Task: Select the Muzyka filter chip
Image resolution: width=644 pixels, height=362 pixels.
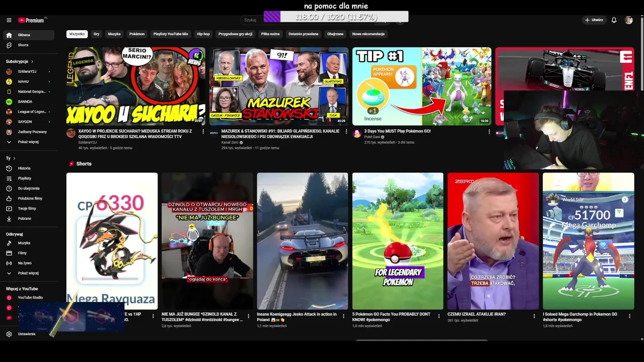Action: (x=114, y=34)
